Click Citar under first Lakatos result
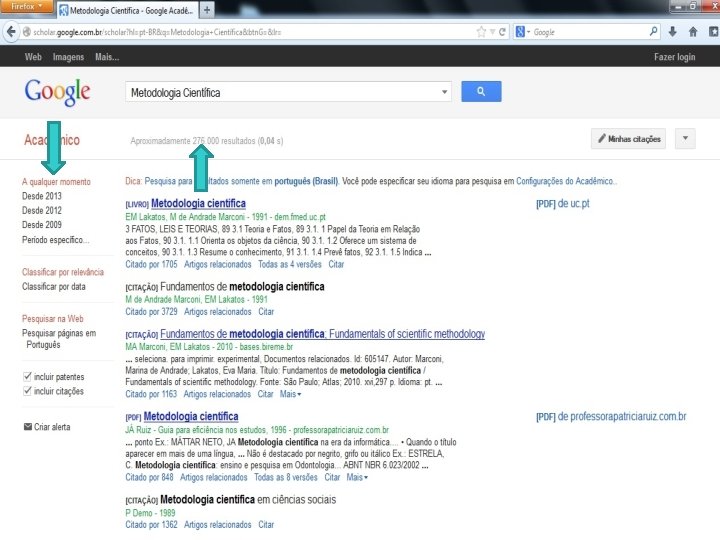Image resolution: width=720 pixels, height=540 pixels. [336, 264]
